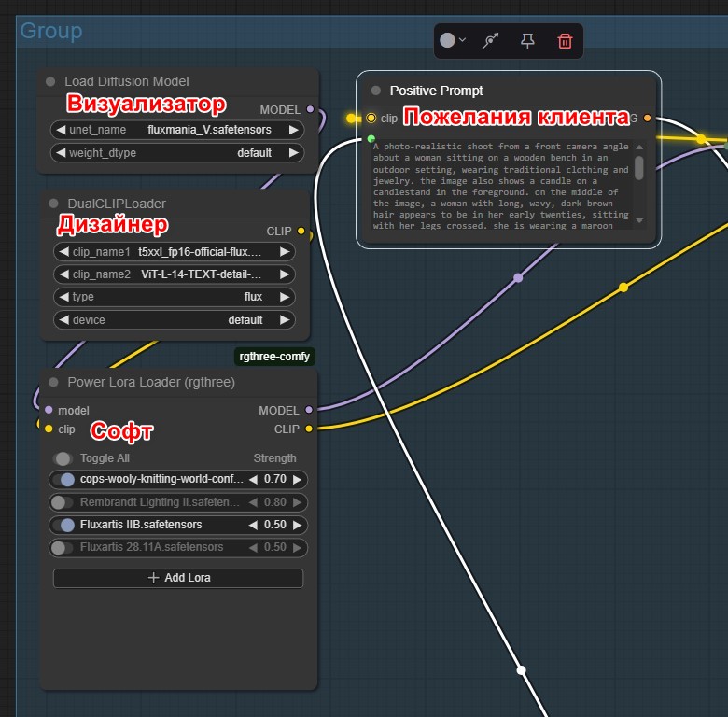This screenshot has height=717, width=728.
Task: Open the unet_name fluxmania_V.safetensors selector
Action: [x=177, y=130]
